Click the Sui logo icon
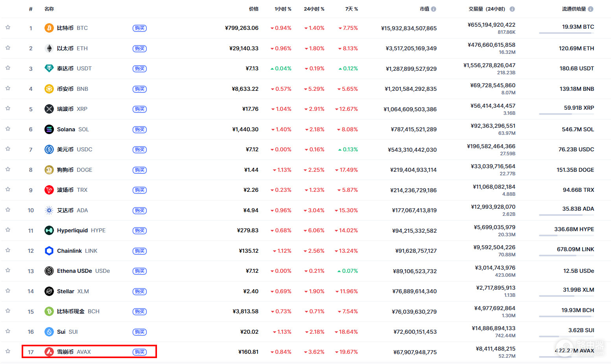This screenshot has width=611, height=364. click(x=49, y=332)
